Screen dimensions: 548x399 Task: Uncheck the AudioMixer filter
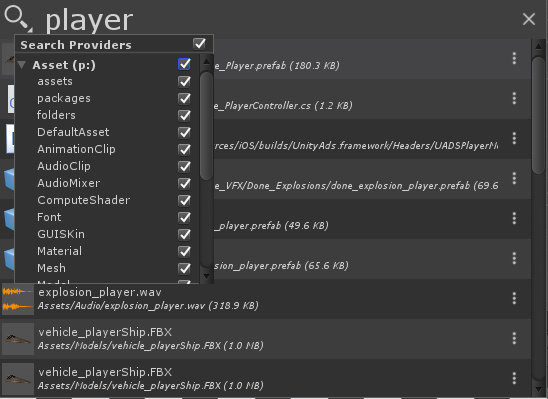(x=184, y=183)
